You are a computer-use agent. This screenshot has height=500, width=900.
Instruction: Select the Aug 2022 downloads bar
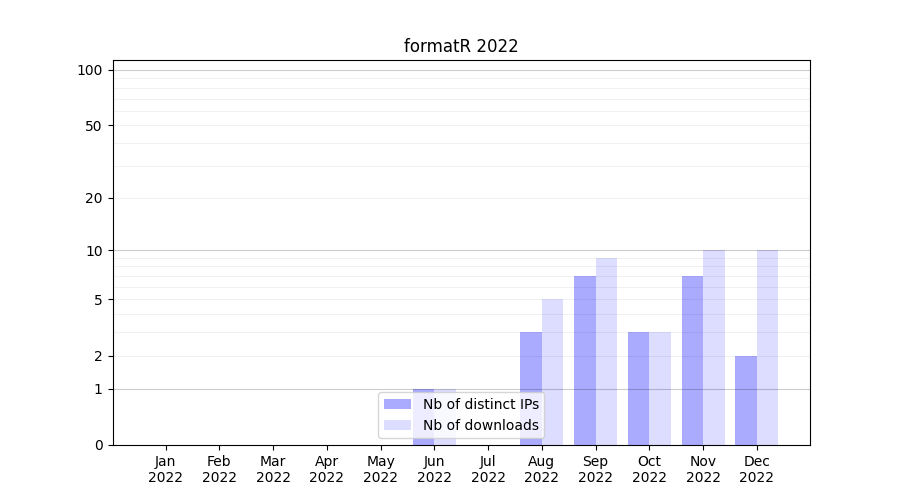pyautogui.click(x=552, y=372)
